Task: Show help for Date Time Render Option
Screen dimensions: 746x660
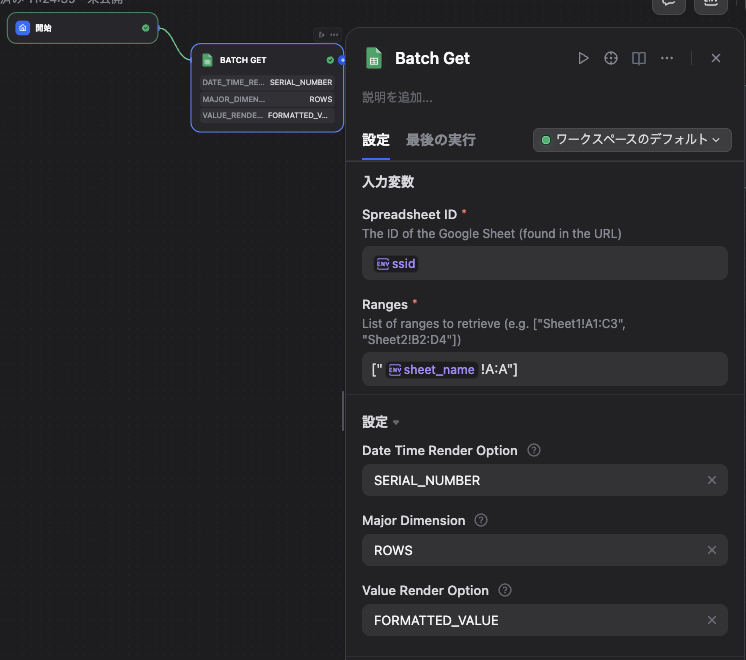Action: (534, 450)
